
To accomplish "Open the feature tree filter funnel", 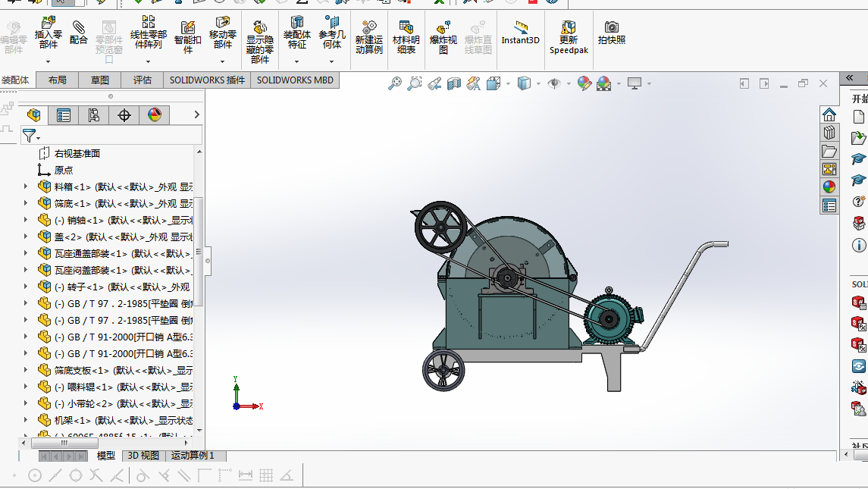I will coord(31,135).
